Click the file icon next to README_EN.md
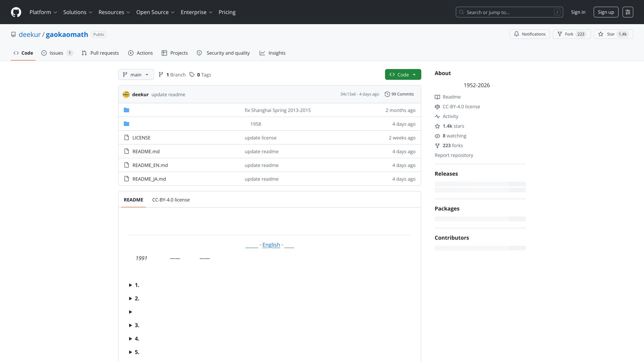This screenshot has width=644, height=362. [x=126, y=165]
